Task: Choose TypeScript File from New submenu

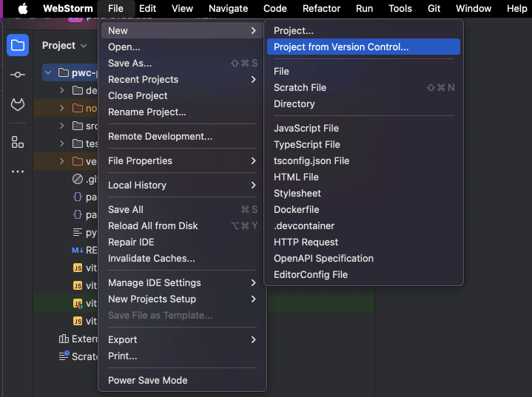Action: 306,144
